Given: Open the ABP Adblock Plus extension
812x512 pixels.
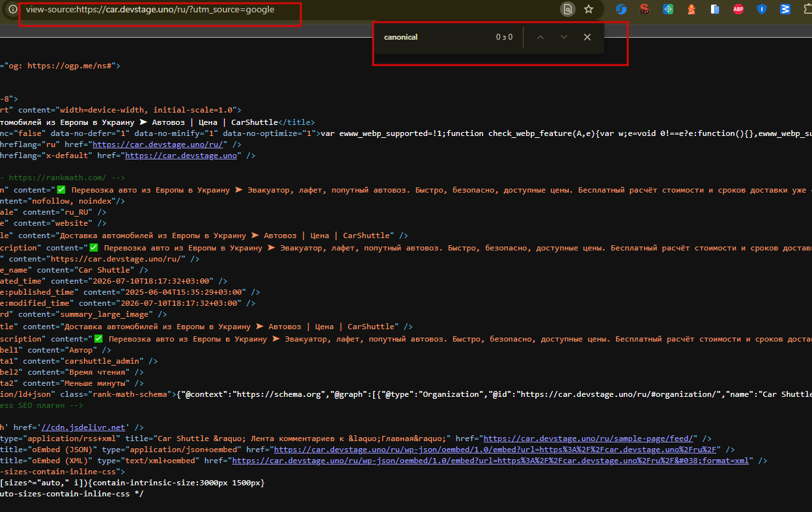Looking at the screenshot, I should (x=738, y=9).
